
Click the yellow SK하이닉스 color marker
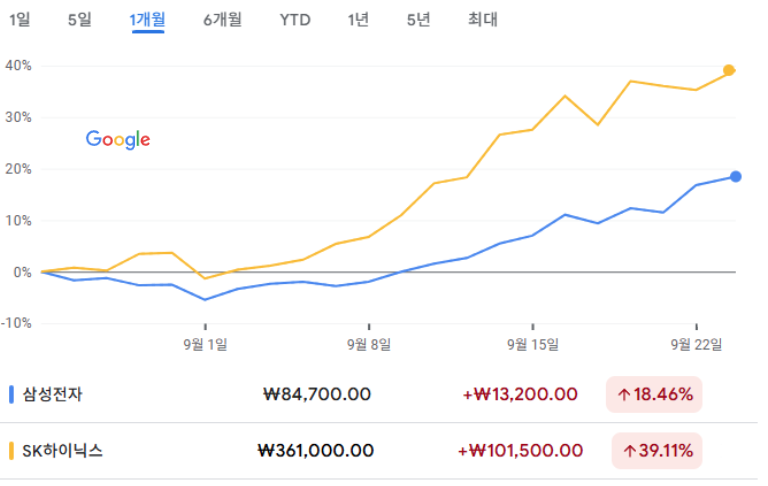[x=11, y=451]
